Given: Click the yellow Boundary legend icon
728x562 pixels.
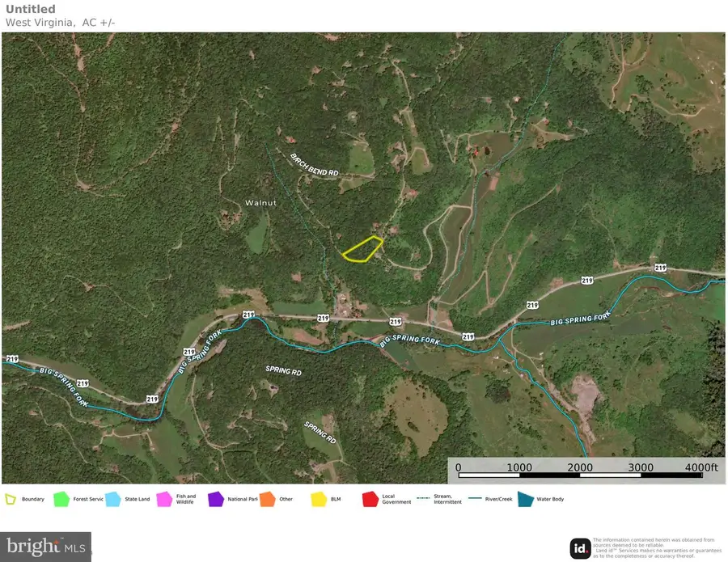Looking at the screenshot, I should tap(11, 500).
